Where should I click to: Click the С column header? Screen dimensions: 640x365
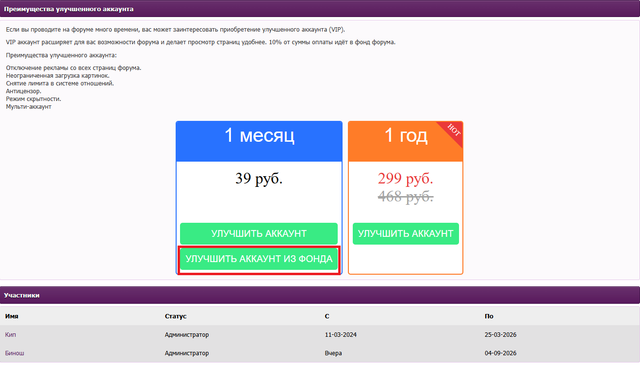pyautogui.click(x=327, y=316)
